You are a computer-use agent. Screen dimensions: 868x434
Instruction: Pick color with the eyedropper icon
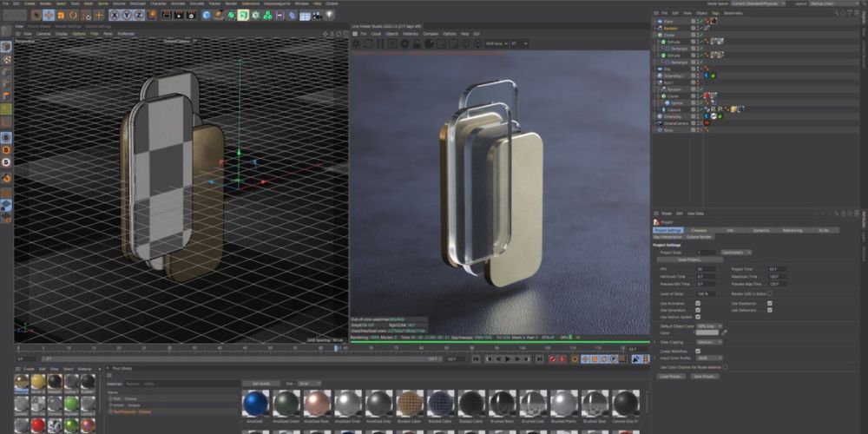coord(727,332)
